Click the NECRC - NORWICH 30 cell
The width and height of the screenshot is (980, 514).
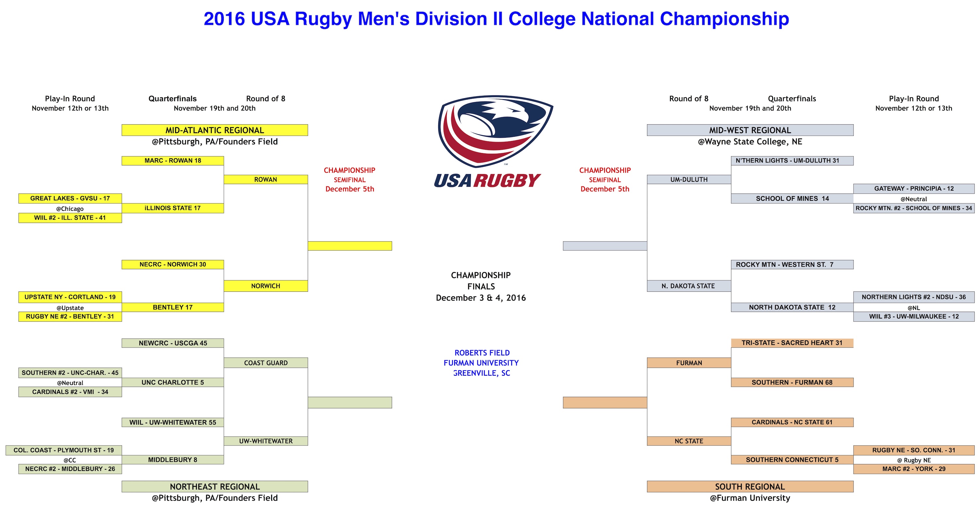tap(173, 264)
